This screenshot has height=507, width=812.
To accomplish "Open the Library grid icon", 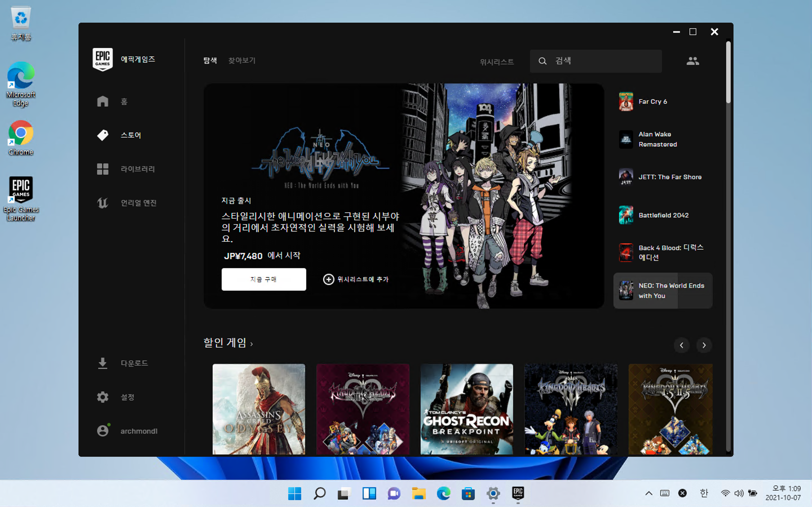I will pos(103,169).
